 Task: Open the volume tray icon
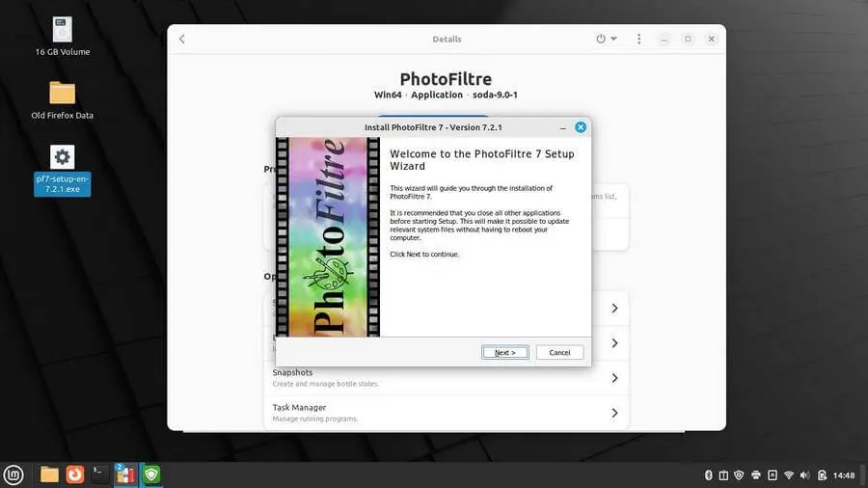[805, 475]
